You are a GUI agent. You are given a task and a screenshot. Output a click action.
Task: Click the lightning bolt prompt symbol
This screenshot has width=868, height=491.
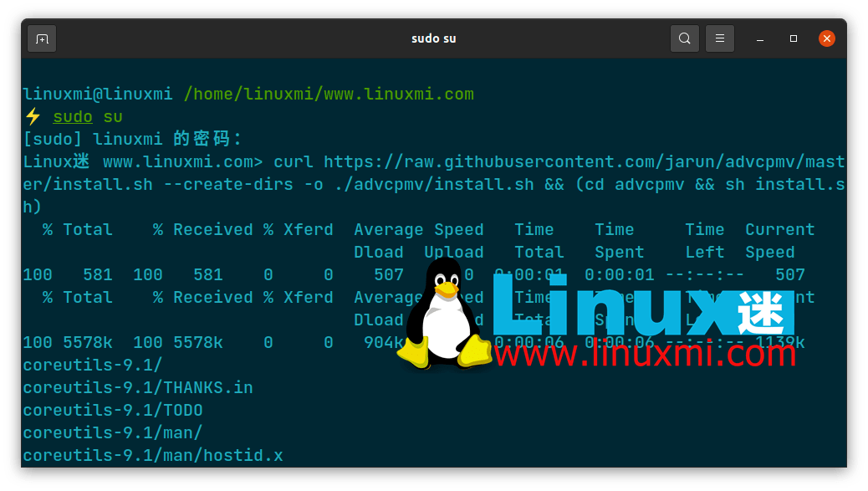point(33,117)
